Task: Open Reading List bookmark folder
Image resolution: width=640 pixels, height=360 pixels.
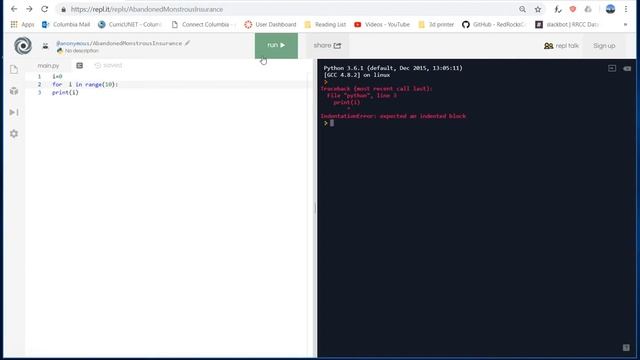Action: click(x=325, y=24)
